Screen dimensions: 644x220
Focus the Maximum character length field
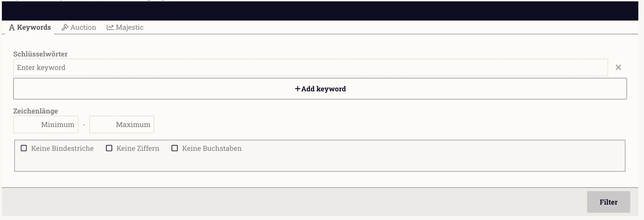[x=122, y=125]
